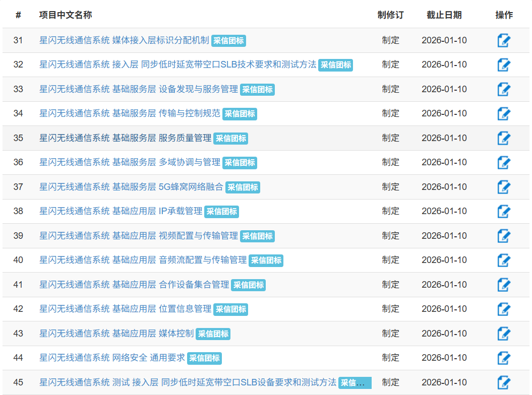Select edit icon for IP承载管理 project

[504, 211]
